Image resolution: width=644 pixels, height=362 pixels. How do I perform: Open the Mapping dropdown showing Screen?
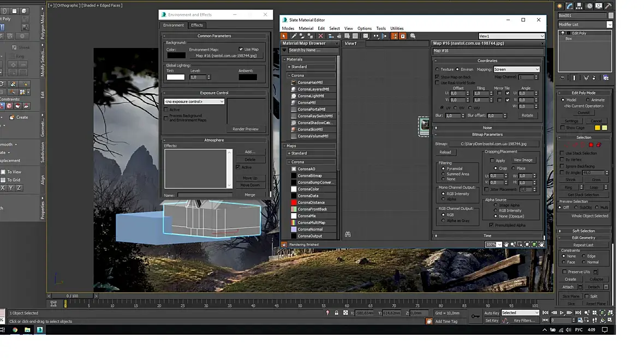(x=516, y=69)
